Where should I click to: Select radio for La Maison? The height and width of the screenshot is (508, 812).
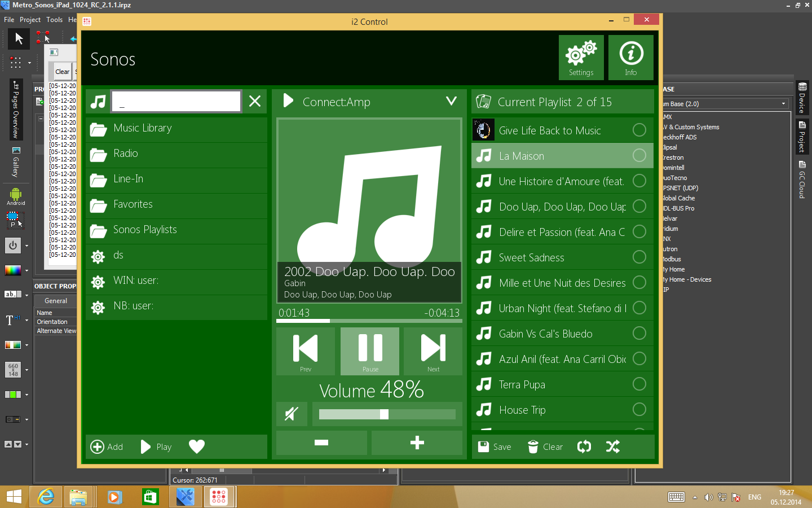[639, 155]
